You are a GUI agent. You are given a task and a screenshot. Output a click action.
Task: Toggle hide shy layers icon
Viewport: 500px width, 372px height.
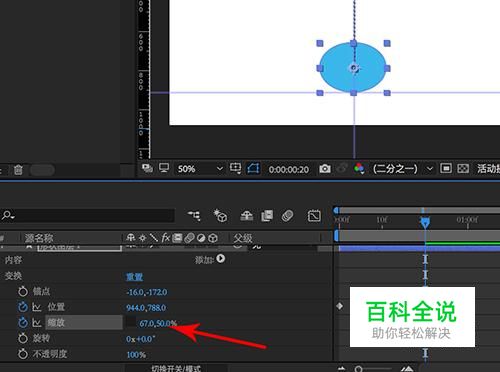[x=247, y=216]
